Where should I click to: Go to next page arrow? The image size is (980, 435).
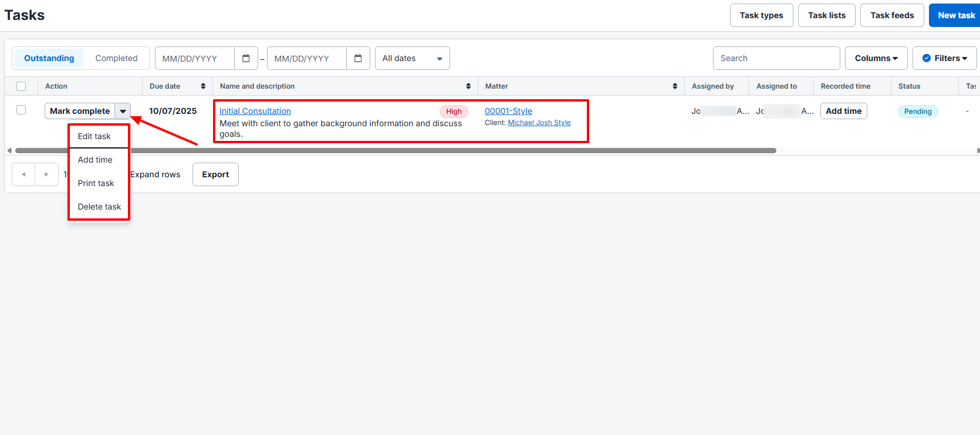pyautogui.click(x=46, y=174)
